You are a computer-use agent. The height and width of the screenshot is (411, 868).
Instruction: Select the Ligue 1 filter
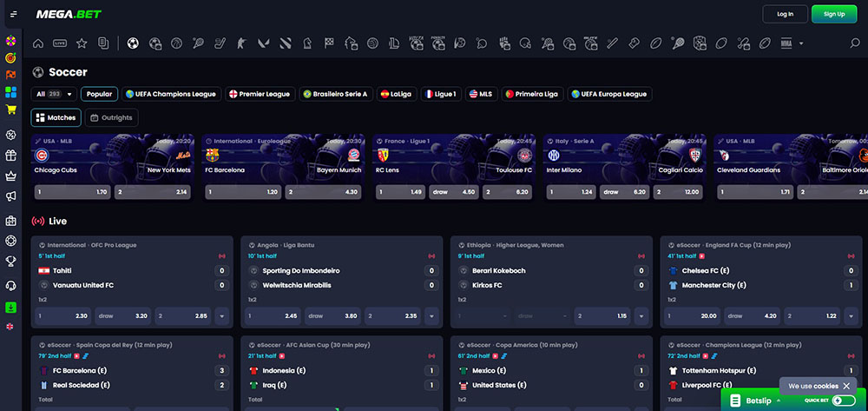[441, 94]
